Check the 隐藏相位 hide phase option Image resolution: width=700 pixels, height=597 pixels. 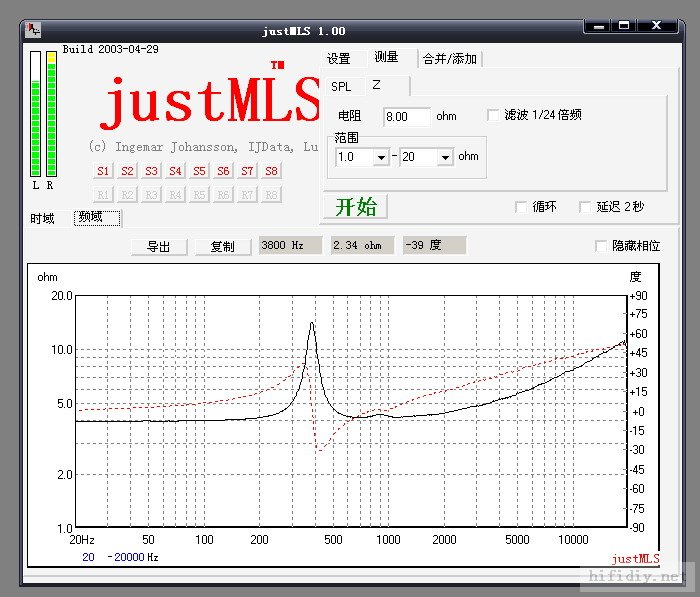[x=600, y=246]
